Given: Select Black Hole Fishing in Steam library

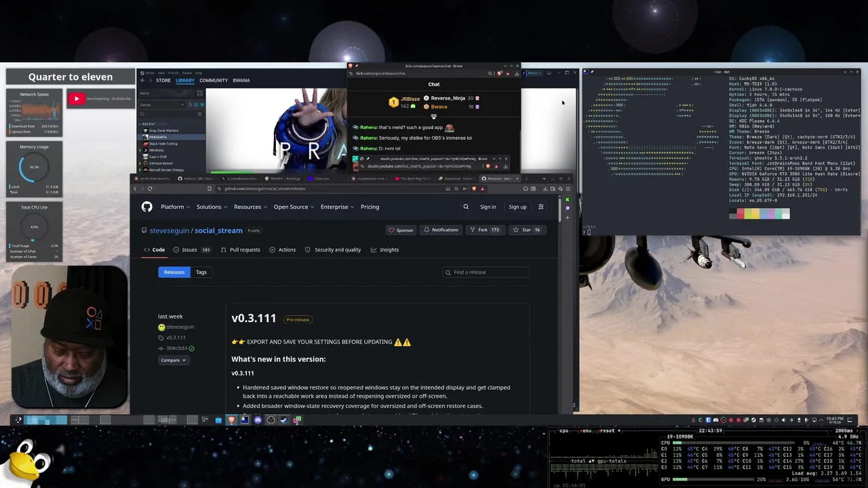Looking at the screenshot, I should click(x=163, y=144).
